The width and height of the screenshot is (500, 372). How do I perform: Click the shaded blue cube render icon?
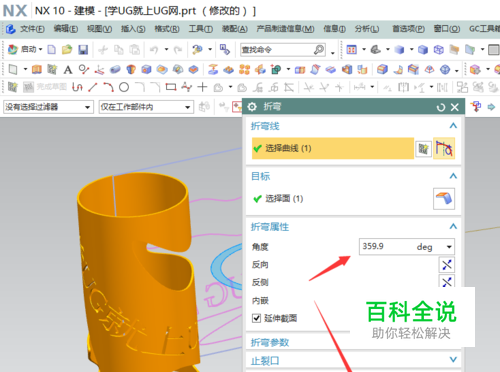click(x=399, y=50)
